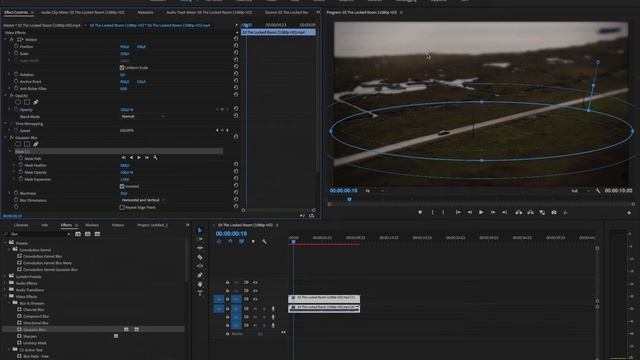This screenshot has width=640, height=360.
Task: Toggle animation stopwatch for Mask Feather
Action: pyautogui.click(x=21, y=165)
